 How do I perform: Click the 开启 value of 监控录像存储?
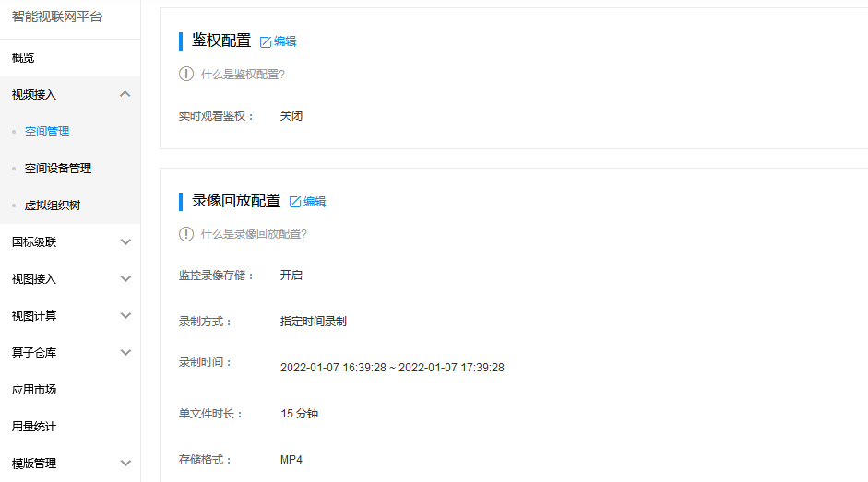click(x=291, y=275)
